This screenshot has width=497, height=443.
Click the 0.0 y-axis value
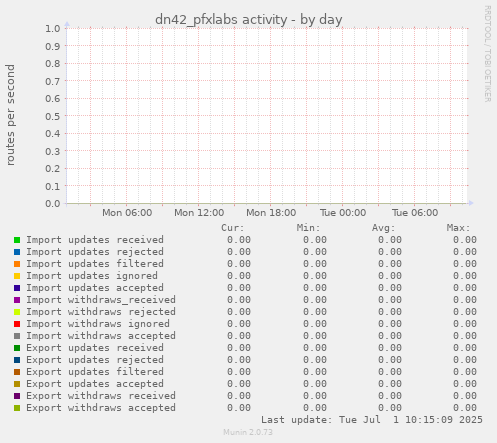[x=53, y=203]
